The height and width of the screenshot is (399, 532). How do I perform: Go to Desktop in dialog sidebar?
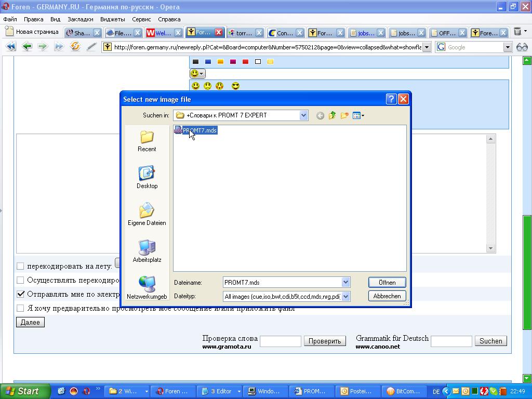(x=147, y=178)
